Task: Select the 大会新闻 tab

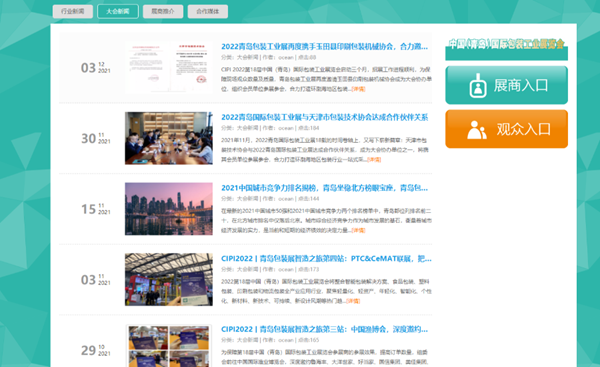Action: (x=118, y=11)
